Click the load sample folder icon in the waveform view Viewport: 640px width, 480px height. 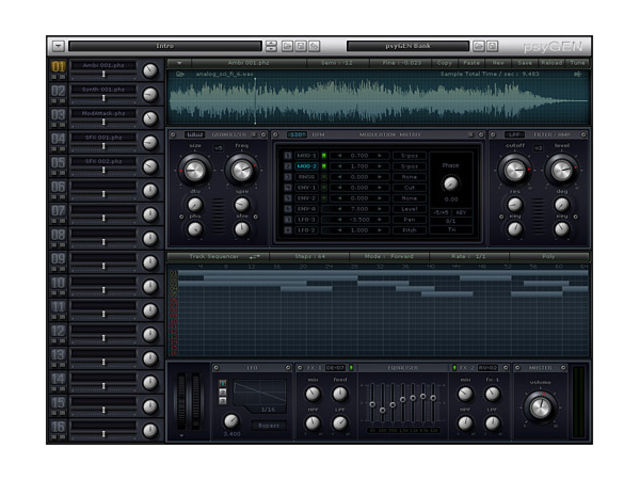pyautogui.click(x=180, y=74)
